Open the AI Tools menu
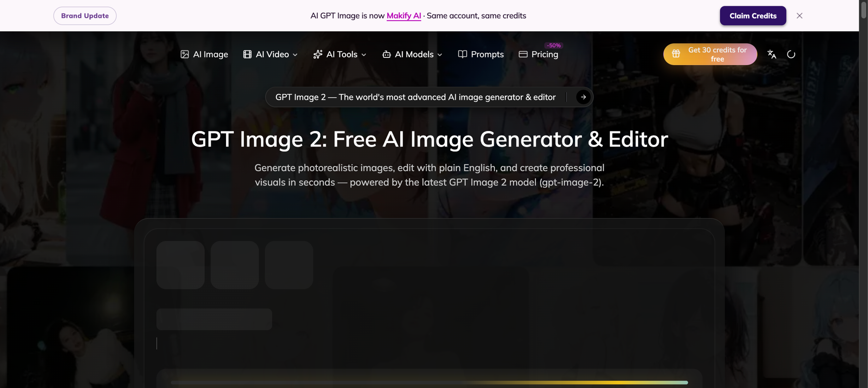Screen dimensions: 868x388 [x=340, y=54]
